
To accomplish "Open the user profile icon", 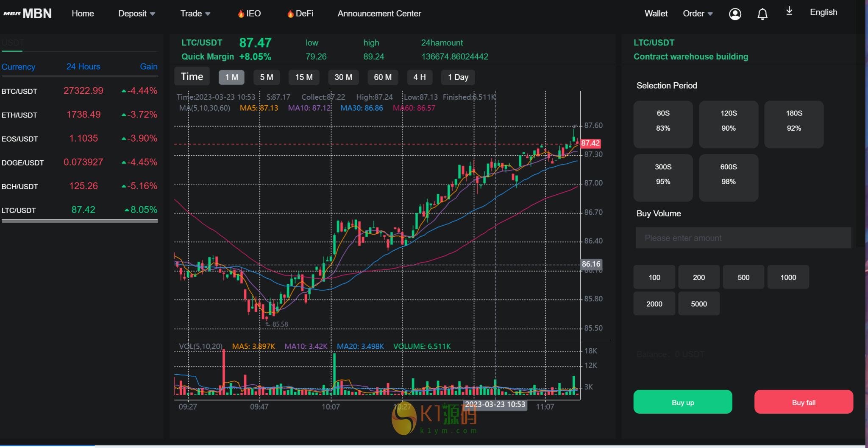I will (x=735, y=14).
